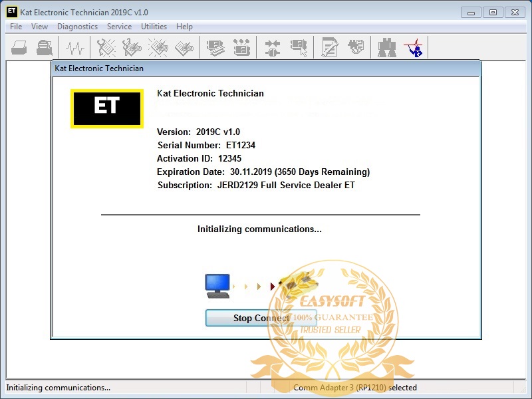The height and width of the screenshot is (399, 532).
Task: Click the context help toolbar icon
Action: click(x=414, y=47)
